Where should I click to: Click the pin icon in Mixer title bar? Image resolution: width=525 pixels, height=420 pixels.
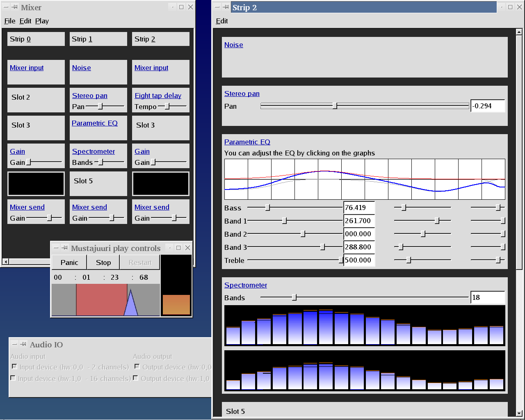(x=15, y=7)
